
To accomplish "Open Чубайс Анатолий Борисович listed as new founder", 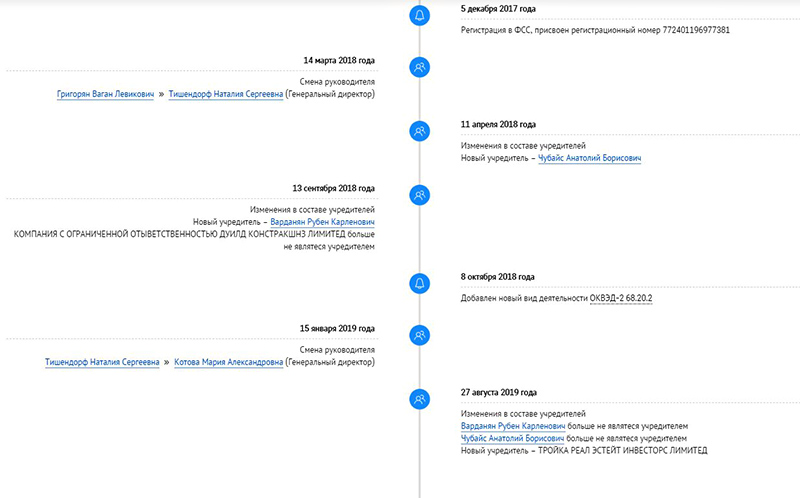I will [x=589, y=158].
